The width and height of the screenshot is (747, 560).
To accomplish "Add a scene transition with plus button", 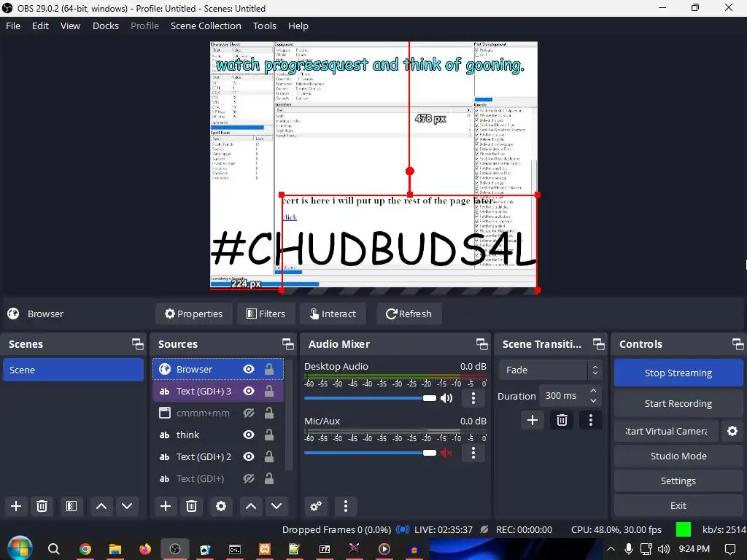I will point(533,420).
